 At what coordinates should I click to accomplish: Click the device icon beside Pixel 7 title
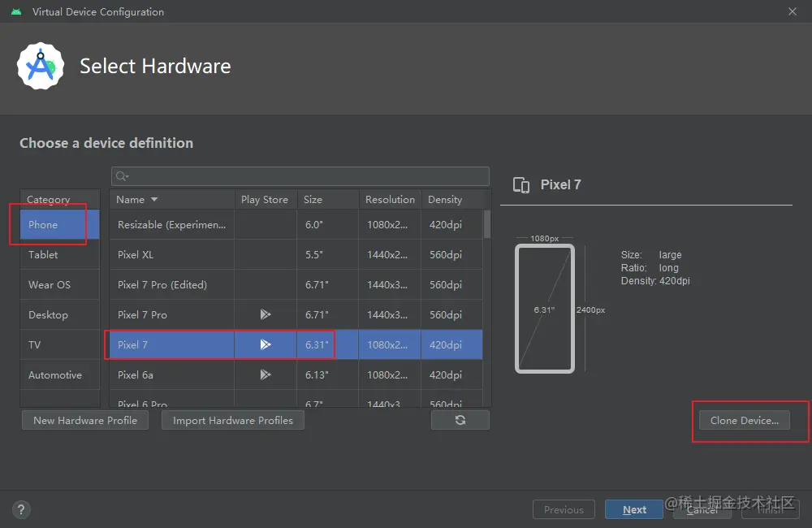[x=521, y=185]
